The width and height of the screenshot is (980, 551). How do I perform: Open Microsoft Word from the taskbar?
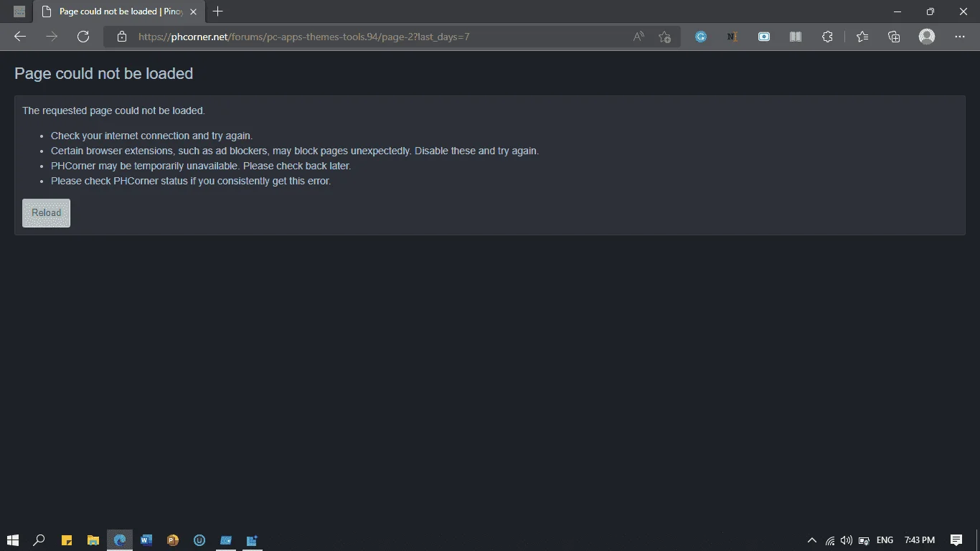point(146,540)
